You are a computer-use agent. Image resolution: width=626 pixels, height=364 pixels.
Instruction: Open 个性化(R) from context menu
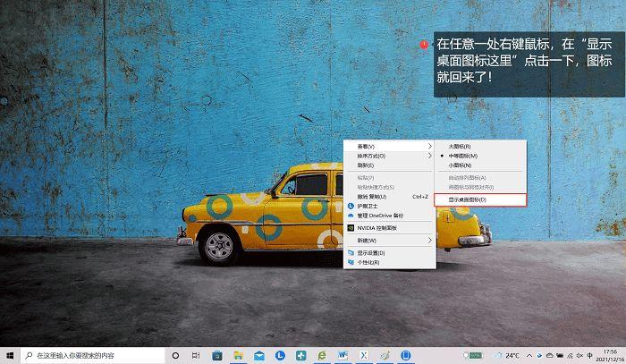click(x=368, y=263)
